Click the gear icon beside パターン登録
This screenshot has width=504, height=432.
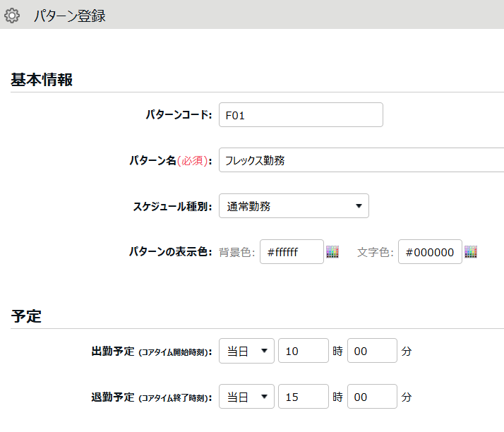[x=12, y=16]
